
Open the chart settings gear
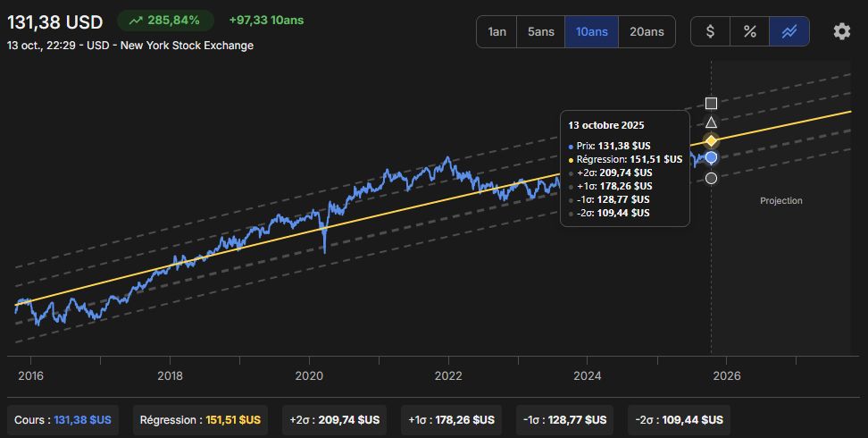841,31
